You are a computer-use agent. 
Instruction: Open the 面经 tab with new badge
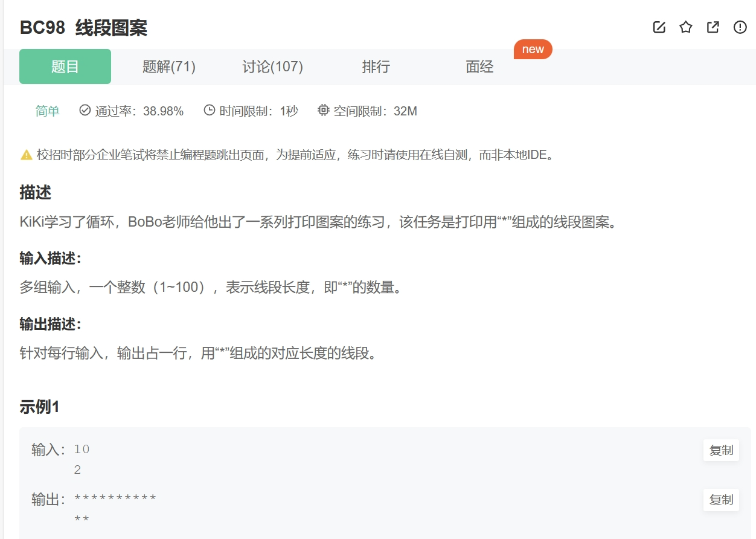479,66
